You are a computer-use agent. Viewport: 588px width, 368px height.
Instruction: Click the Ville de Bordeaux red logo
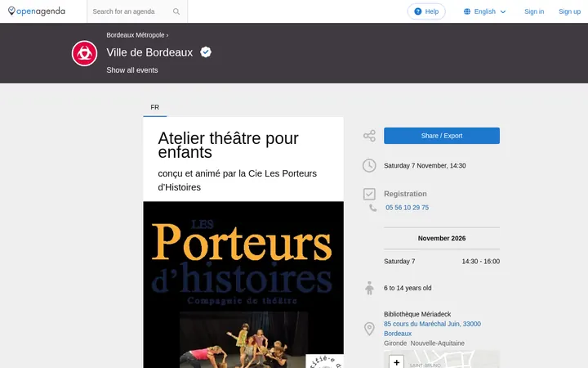tap(84, 53)
